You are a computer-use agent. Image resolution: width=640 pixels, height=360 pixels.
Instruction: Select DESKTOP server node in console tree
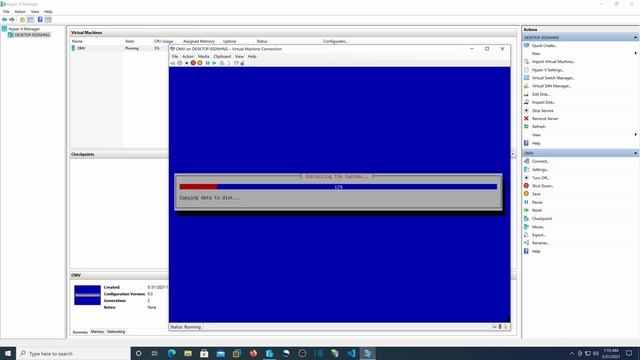click(32, 35)
